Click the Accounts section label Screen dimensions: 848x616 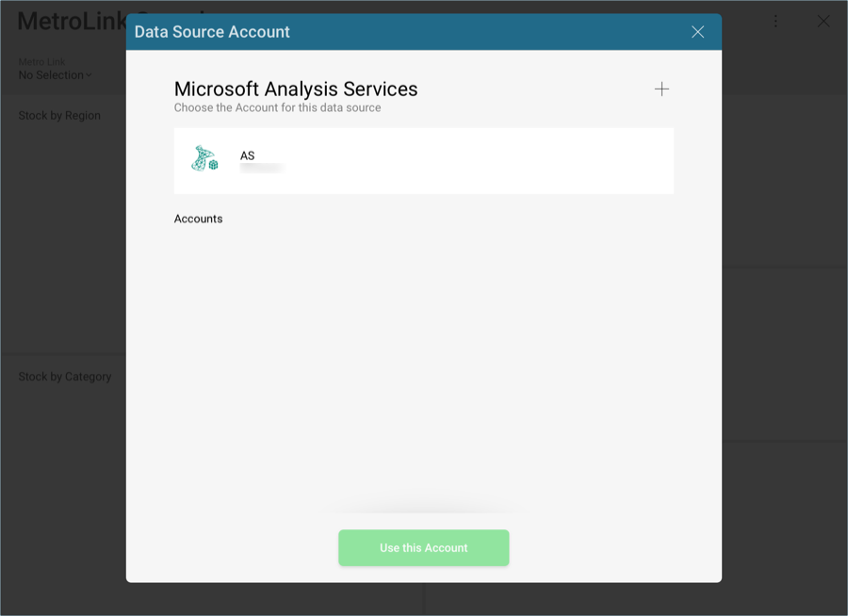(x=198, y=219)
